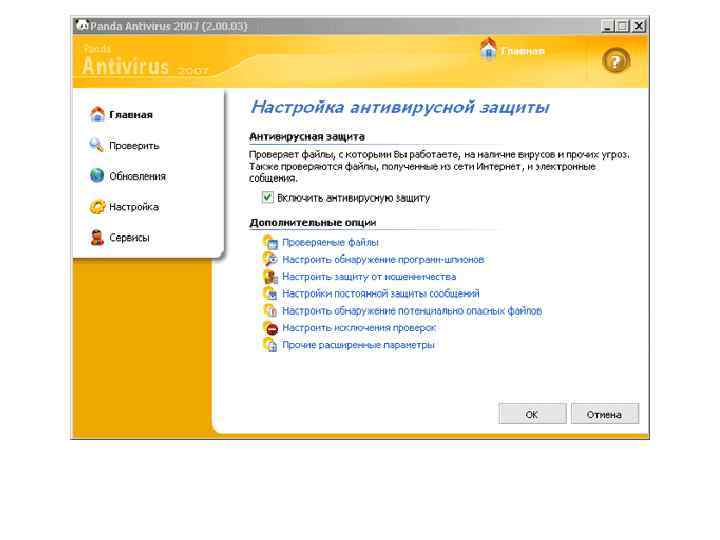Click the Настройка антивирусной защиты page title
The width and height of the screenshot is (720, 540).
400,107
